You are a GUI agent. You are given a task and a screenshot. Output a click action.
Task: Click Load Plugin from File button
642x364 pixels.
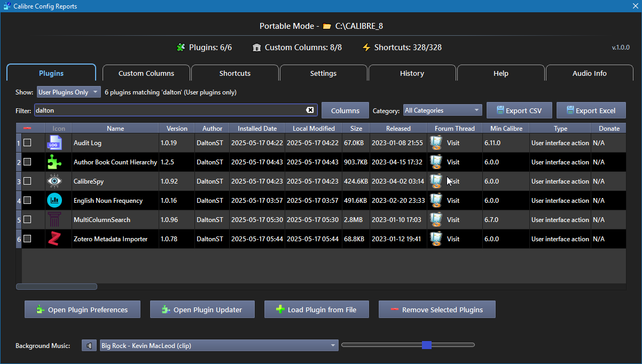click(x=317, y=310)
